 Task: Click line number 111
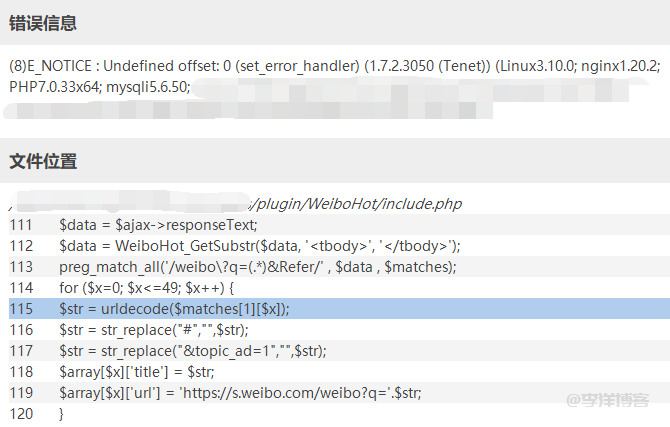pos(21,225)
